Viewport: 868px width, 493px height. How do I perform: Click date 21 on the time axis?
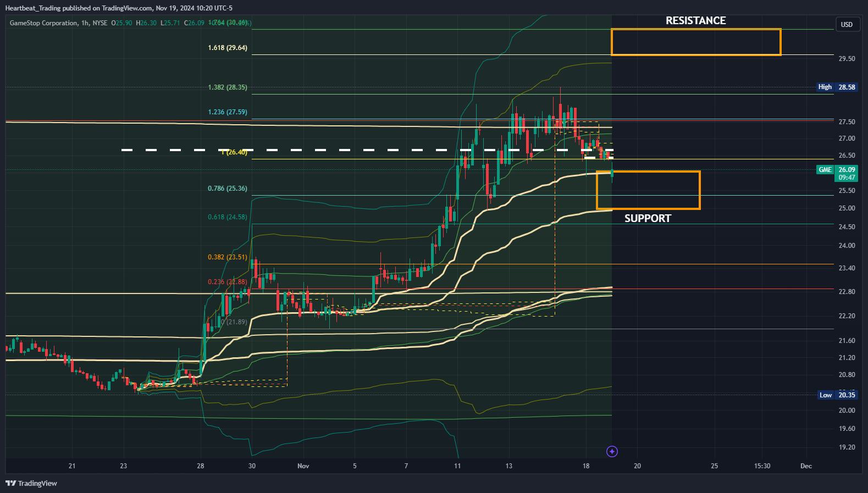(x=72, y=466)
